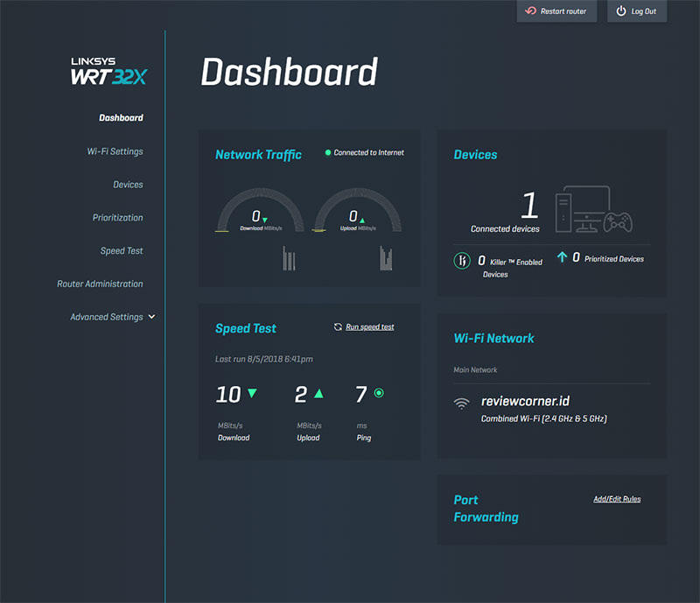Viewport: 700px width, 603px height.
Task: Open the Add/Edit Rules link
Action: pos(617,500)
